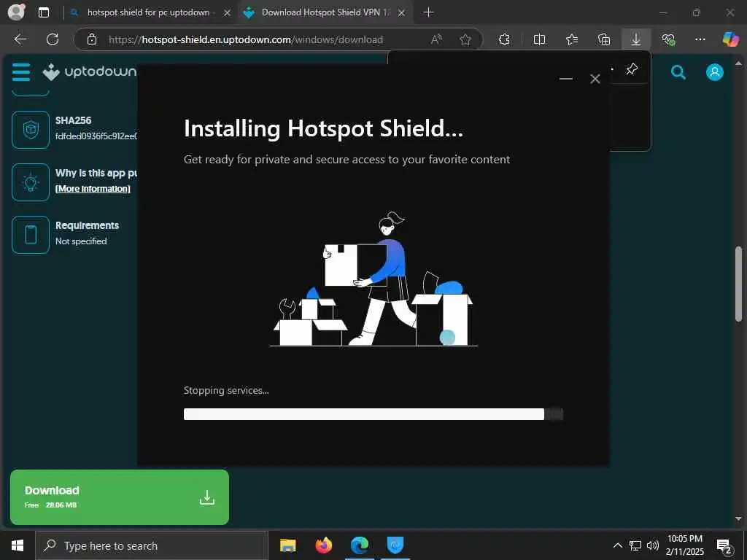The image size is (747, 560).
Task: Close the hotspot shield for pc uptodown tab
Action: pyautogui.click(x=228, y=13)
